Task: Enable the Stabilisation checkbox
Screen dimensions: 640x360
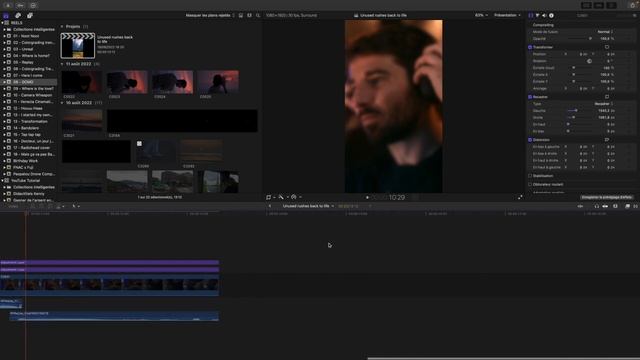Action: coord(530,176)
